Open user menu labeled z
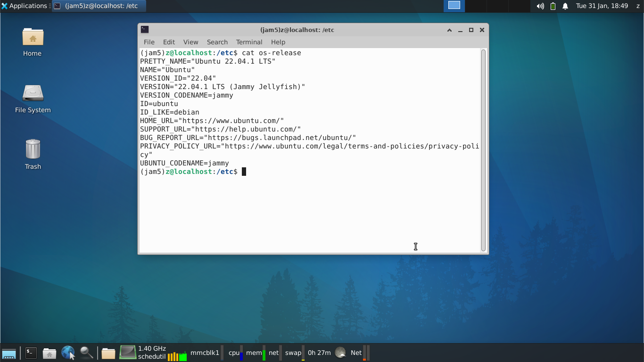The image size is (644, 362). (x=638, y=6)
